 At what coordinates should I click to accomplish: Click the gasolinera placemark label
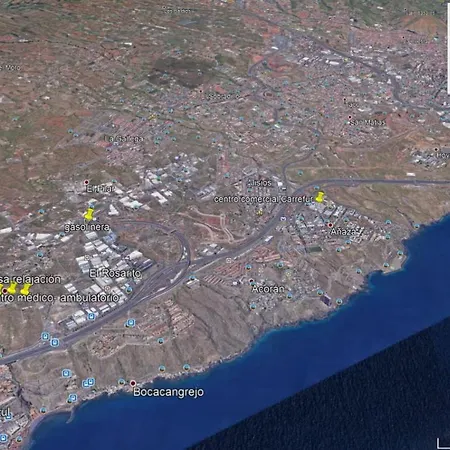(87, 227)
